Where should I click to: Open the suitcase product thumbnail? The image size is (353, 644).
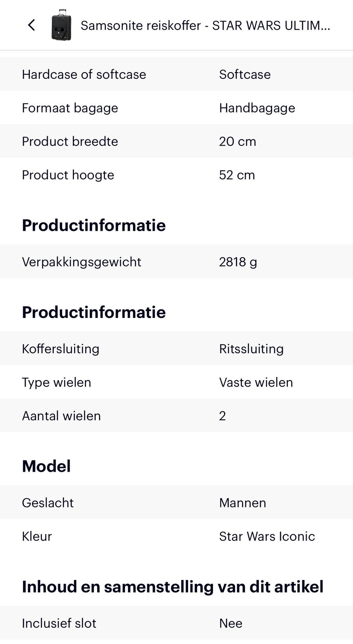(61, 25)
